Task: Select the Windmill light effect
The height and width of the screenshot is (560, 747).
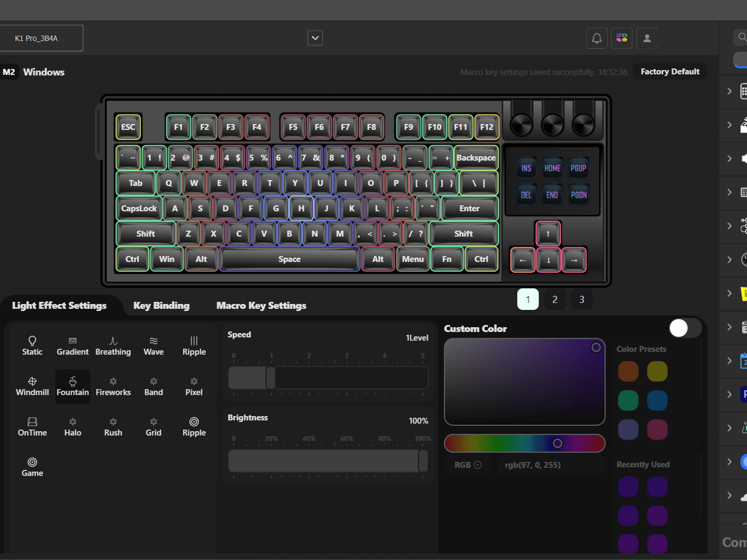Action: (x=32, y=386)
